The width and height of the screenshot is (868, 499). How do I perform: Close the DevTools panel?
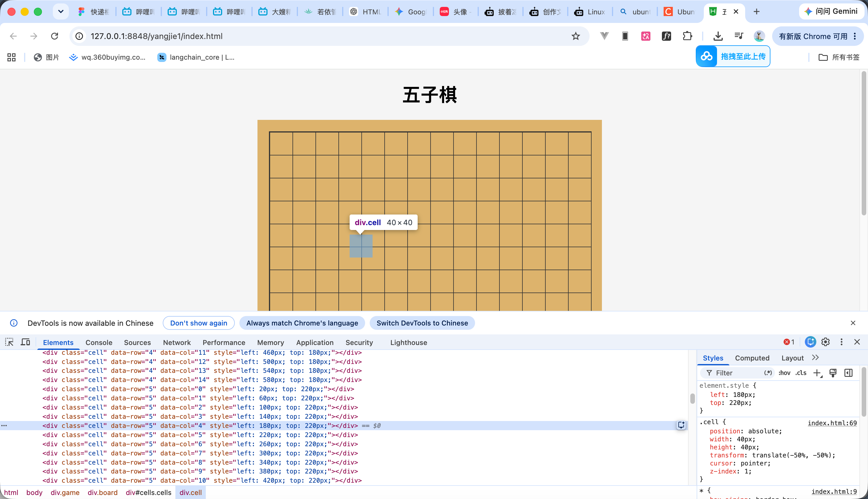857,342
